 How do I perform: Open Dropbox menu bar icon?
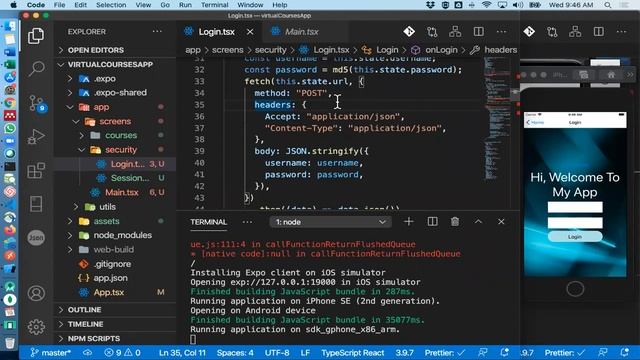coord(430,5)
